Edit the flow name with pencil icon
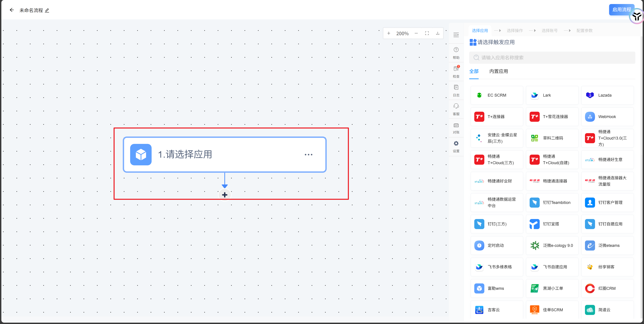This screenshot has width=644, height=324. [x=47, y=11]
